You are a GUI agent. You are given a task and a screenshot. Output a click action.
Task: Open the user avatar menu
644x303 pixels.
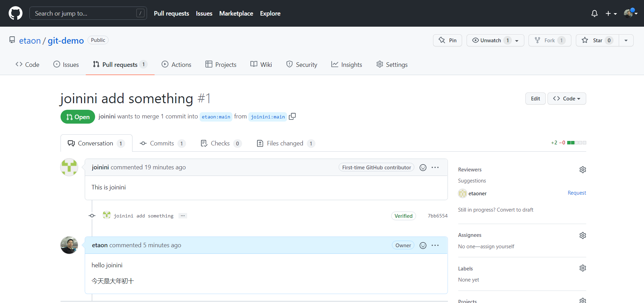(x=631, y=14)
